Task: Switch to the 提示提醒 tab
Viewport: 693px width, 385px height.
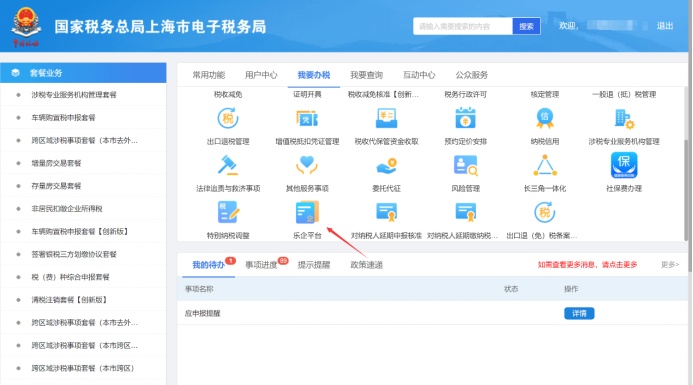Action: point(314,265)
